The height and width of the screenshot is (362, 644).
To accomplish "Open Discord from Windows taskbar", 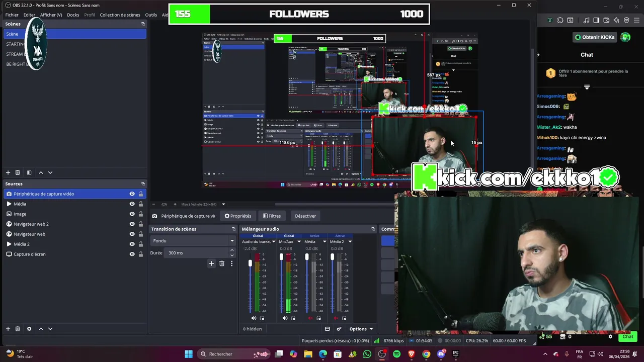I will point(441,354).
